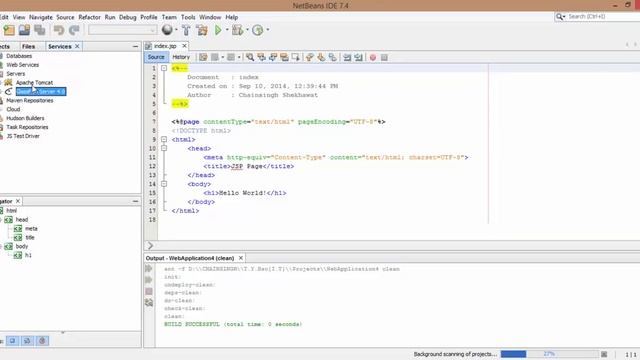Screen dimensions: 640x360
Task: Open the Debug menu
Action: click(x=127, y=17)
